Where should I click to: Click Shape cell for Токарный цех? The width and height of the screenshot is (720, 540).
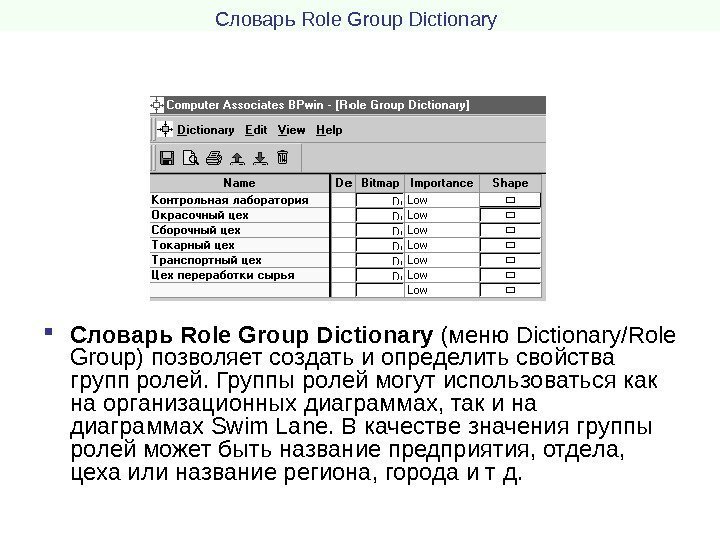(x=510, y=245)
